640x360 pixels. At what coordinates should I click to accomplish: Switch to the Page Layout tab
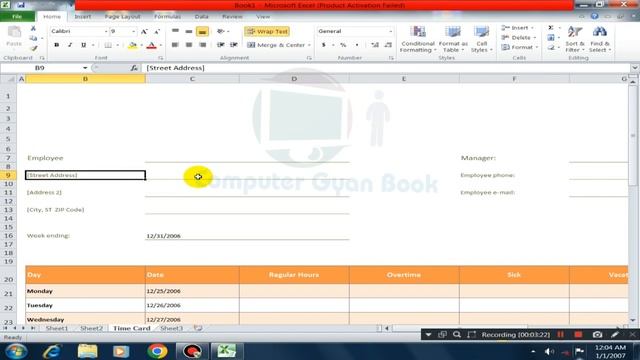pyautogui.click(x=122, y=17)
